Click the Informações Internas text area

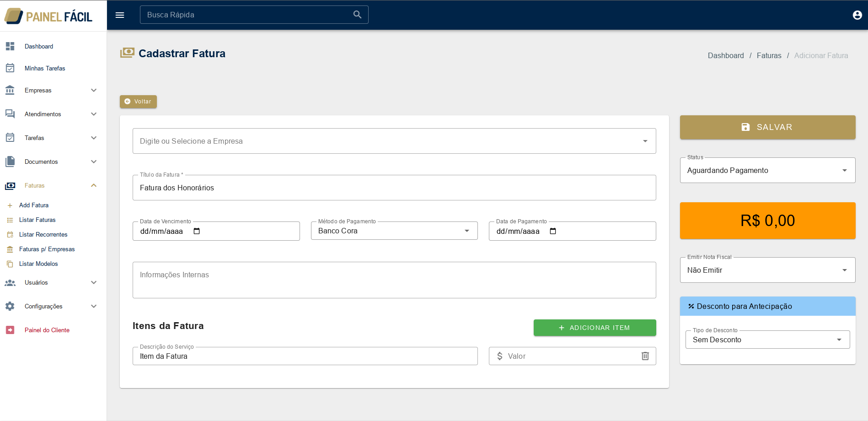point(394,280)
